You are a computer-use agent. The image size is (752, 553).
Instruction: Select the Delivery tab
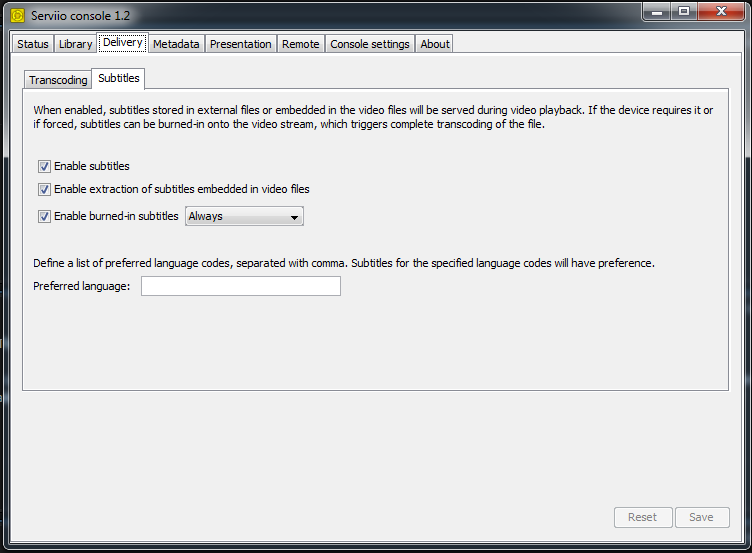tap(122, 43)
